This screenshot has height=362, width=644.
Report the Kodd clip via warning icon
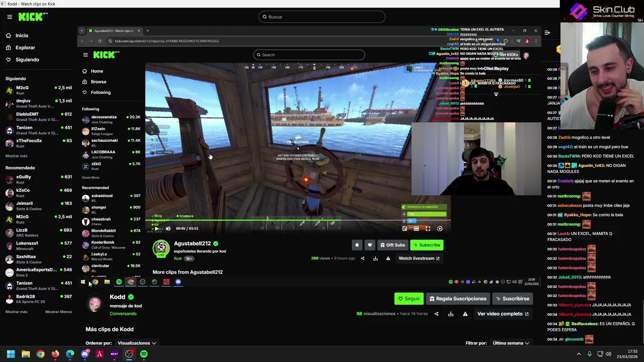coord(465,314)
